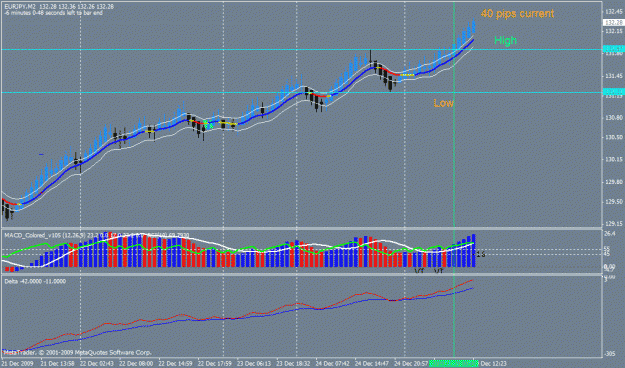Click the white 132.28 current price tag

coord(613,23)
